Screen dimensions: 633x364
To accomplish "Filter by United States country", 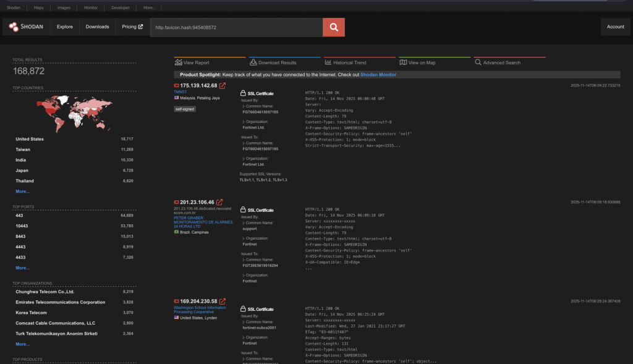I will [x=30, y=139].
